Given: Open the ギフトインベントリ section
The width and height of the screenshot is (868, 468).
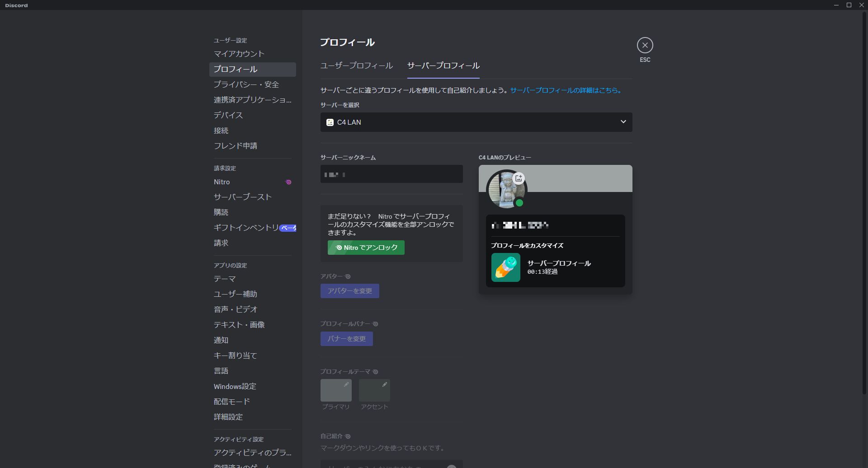Looking at the screenshot, I should [x=245, y=228].
